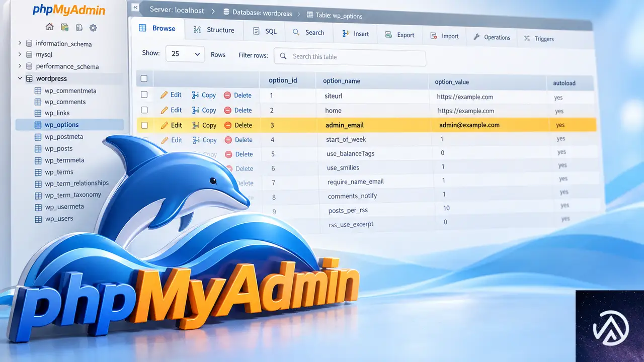Open the settings gear icon in sidebar
Image resolution: width=644 pixels, height=362 pixels.
tap(93, 28)
